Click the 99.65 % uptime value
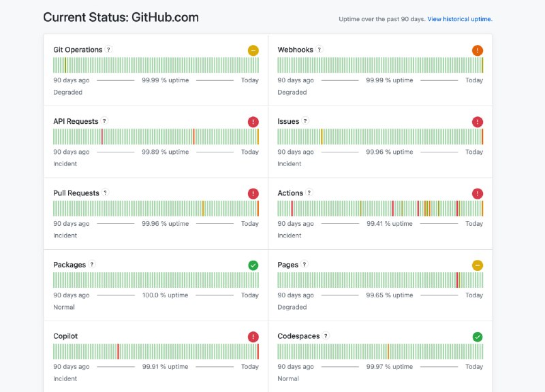545x392 pixels. pos(389,295)
